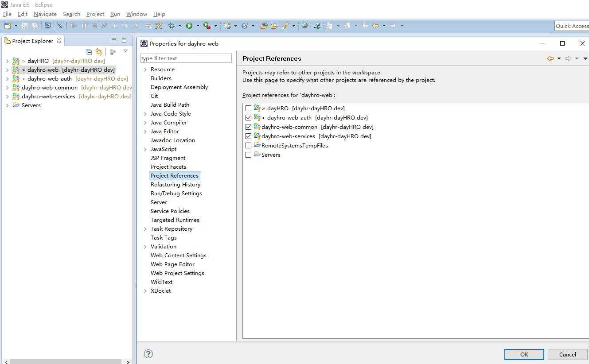Click the yellow Back arrow in main toolbar
This screenshot has height=364, width=589.
tap(375, 26)
